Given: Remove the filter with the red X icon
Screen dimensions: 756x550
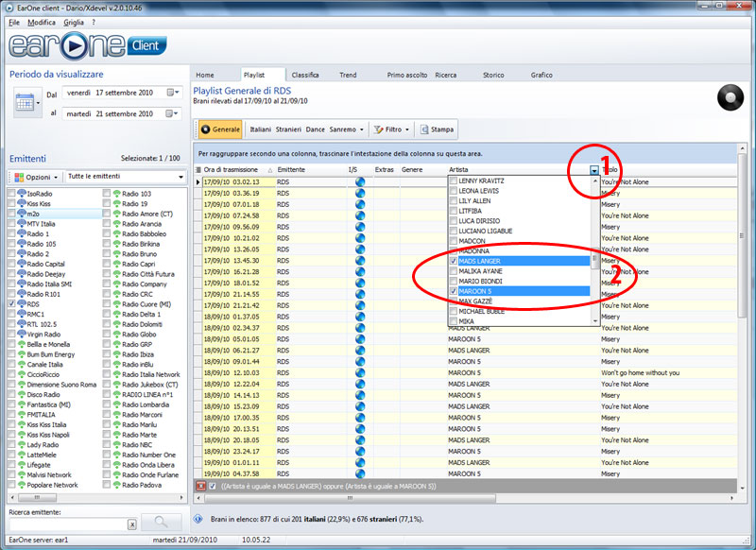Looking at the screenshot, I should pyautogui.click(x=201, y=486).
